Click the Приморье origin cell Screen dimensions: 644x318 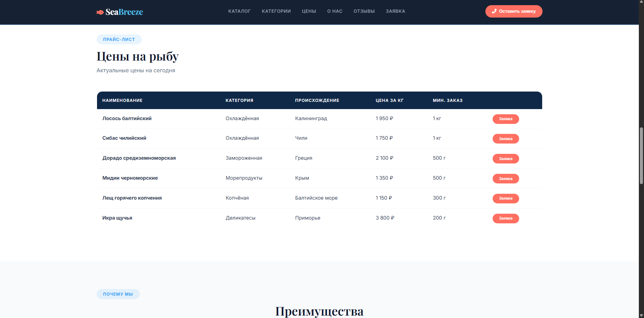308,218
